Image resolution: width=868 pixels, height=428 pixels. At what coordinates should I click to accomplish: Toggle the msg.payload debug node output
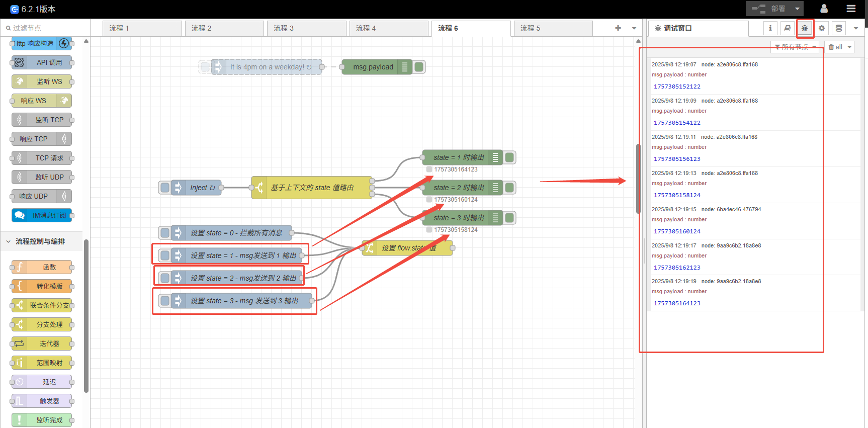(419, 67)
